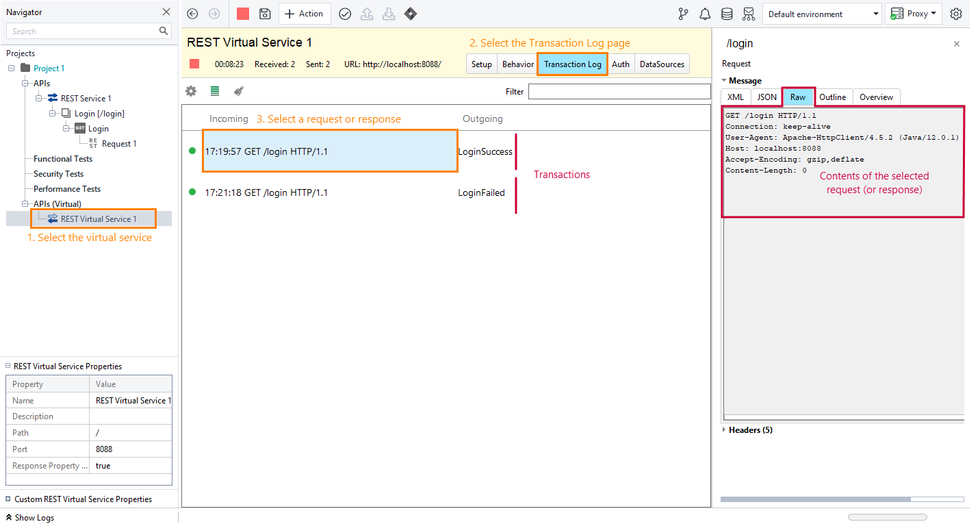Clear the log with the broom icon

click(239, 90)
